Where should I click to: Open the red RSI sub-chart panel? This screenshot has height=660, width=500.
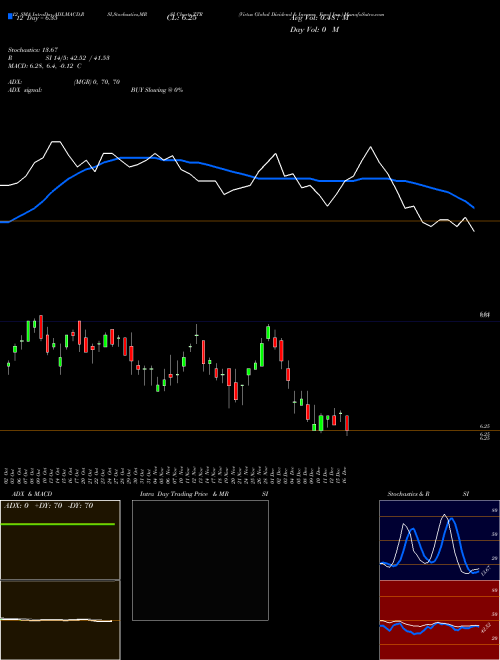pos(439,620)
